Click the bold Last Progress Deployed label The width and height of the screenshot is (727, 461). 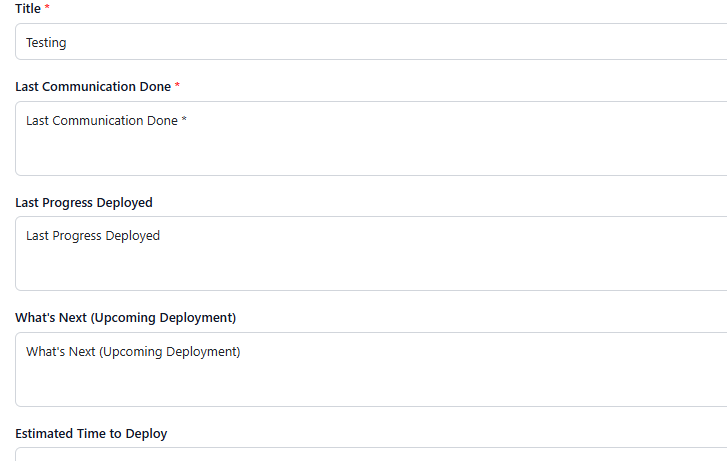click(x=84, y=203)
